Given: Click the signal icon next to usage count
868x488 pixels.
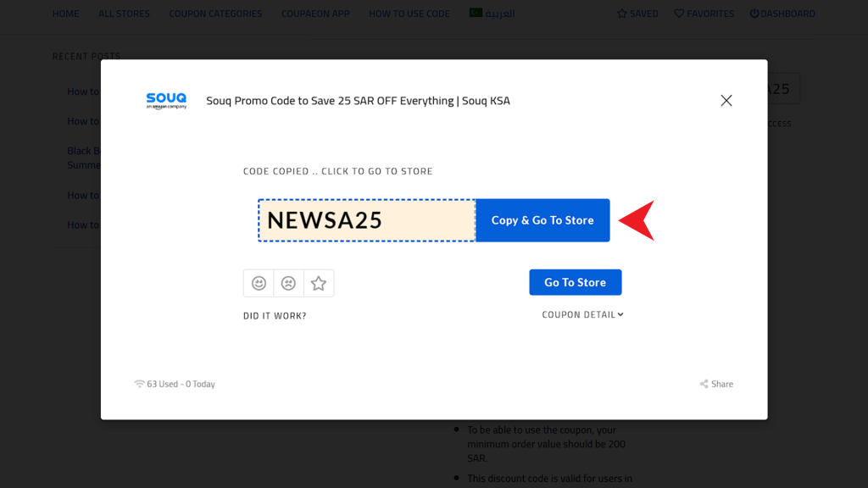Looking at the screenshot, I should pyautogui.click(x=139, y=383).
